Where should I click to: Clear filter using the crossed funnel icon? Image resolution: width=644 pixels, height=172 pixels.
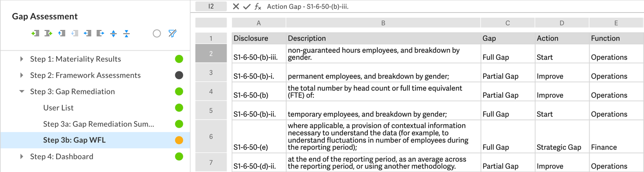(x=173, y=33)
